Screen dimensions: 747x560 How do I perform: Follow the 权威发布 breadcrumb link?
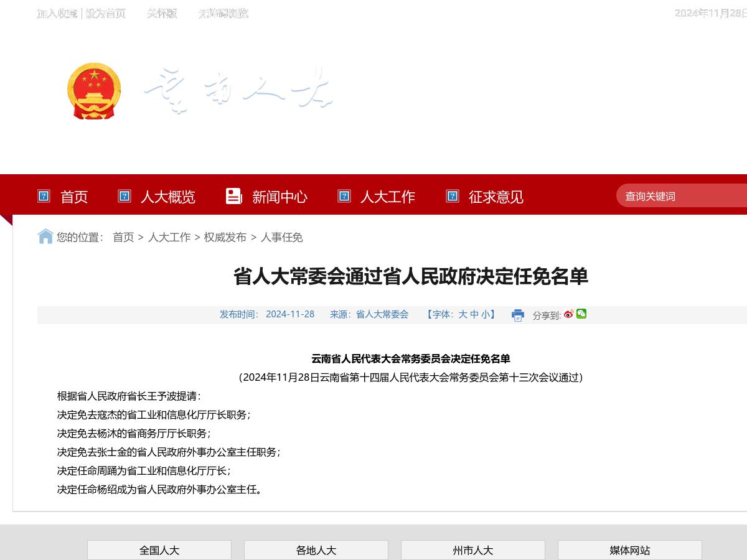(224, 237)
